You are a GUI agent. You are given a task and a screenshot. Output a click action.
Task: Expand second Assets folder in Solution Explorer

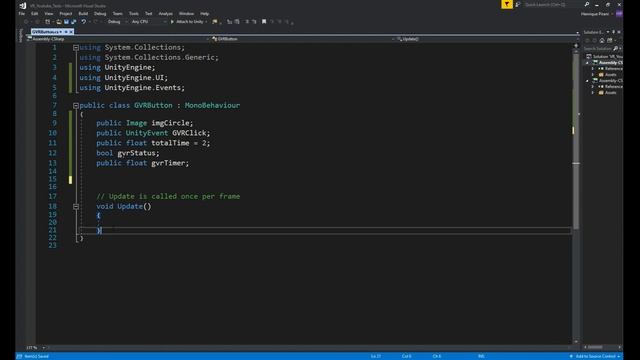(593, 93)
